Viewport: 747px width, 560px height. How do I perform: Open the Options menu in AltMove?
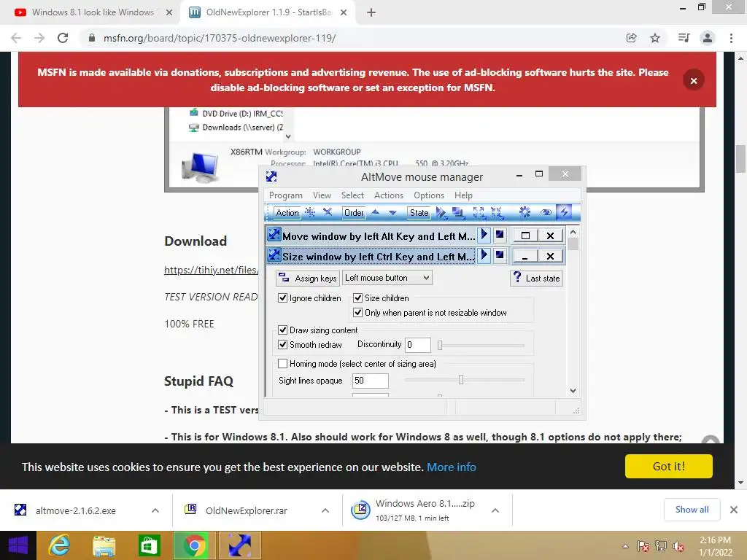pos(429,195)
